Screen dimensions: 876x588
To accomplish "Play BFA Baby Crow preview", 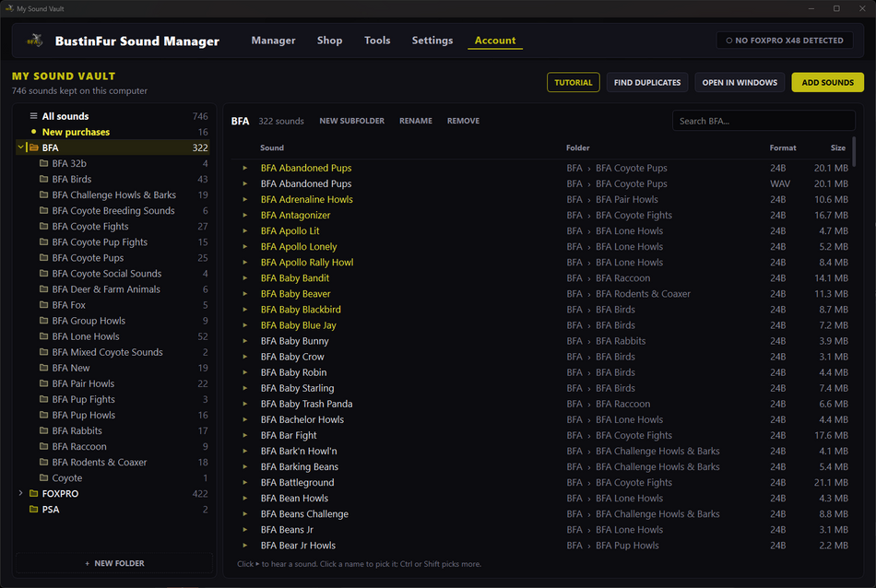I will click(244, 357).
